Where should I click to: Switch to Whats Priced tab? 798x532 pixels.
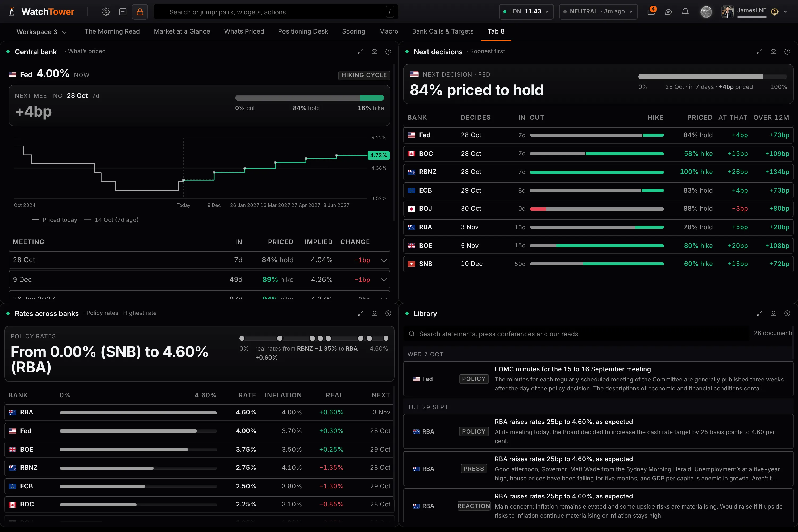[244, 32]
